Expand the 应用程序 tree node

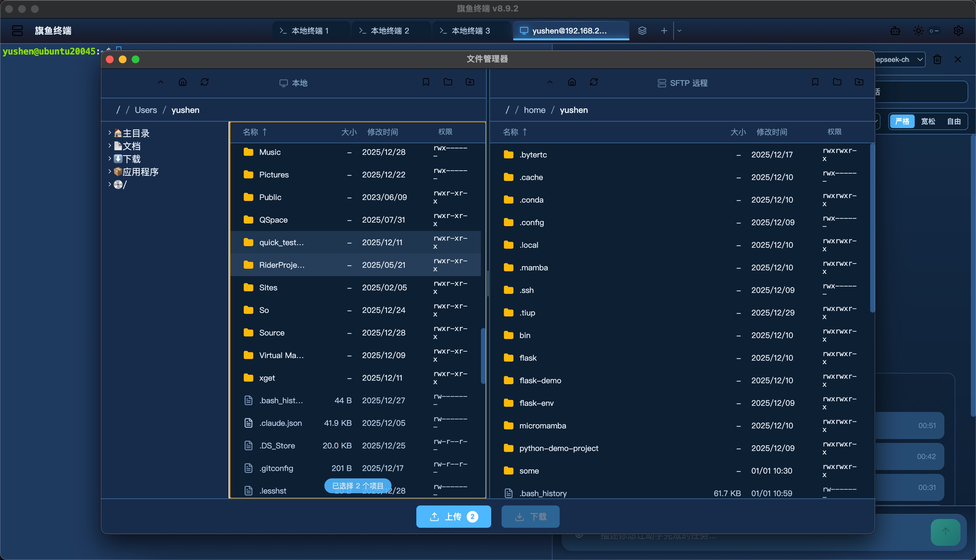point(110,172)
